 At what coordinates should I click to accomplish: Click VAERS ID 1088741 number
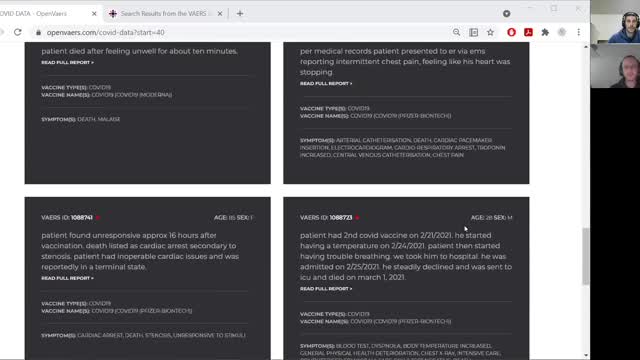tap(82, 218)
